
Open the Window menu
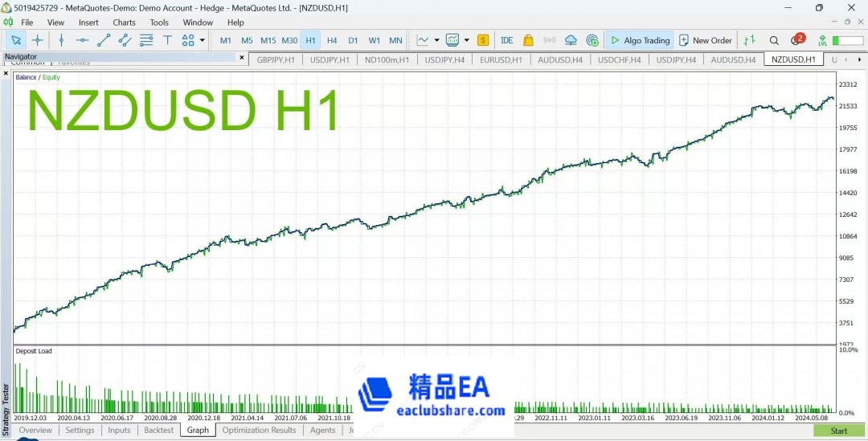[199, 22]
